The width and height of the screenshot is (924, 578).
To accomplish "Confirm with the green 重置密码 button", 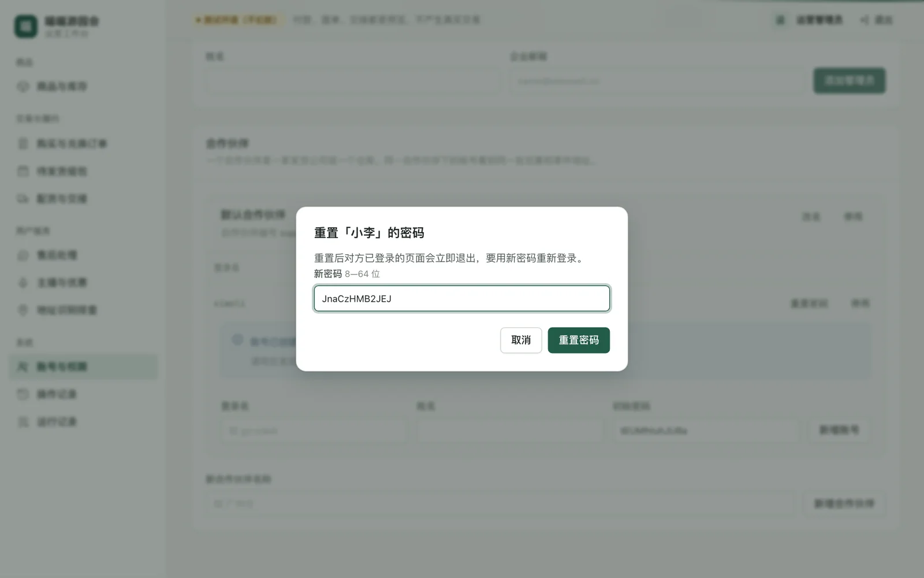I will 579,340.
